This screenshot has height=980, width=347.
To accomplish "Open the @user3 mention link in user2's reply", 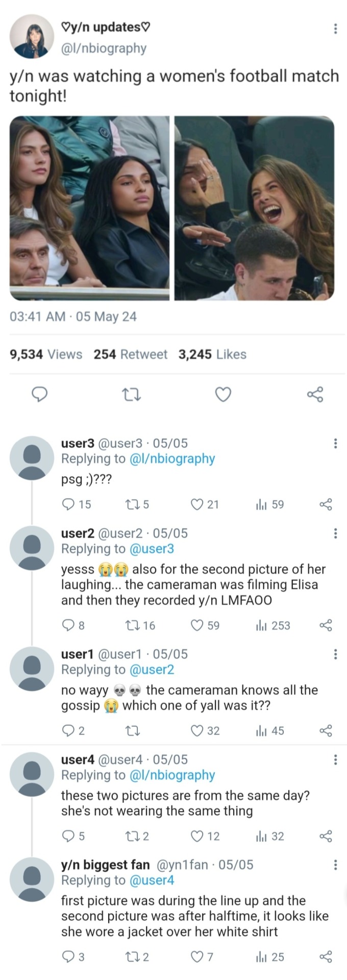I will (x=152, y=549).
